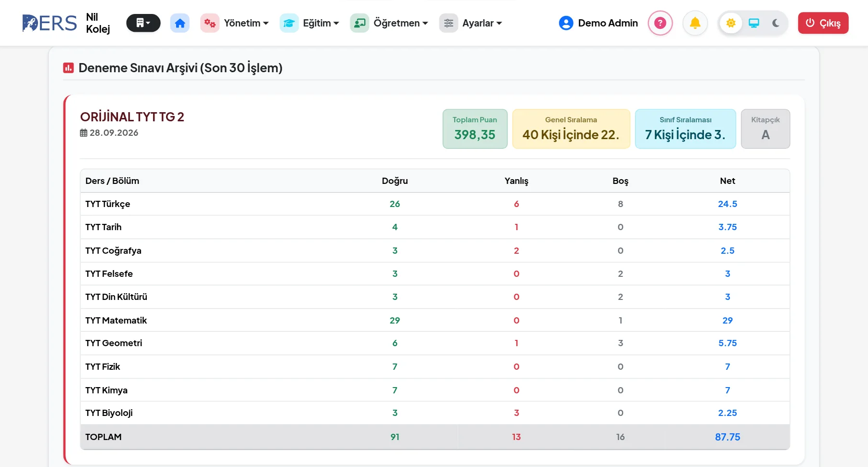
Task: Click the TYT Türkçe row label
Action: 108,204
